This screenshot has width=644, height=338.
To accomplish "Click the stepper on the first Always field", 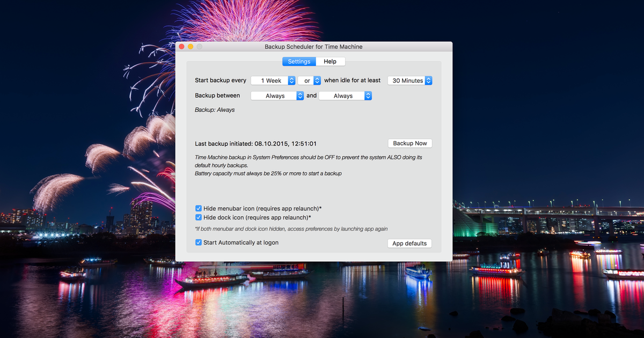I will [301, 95].
